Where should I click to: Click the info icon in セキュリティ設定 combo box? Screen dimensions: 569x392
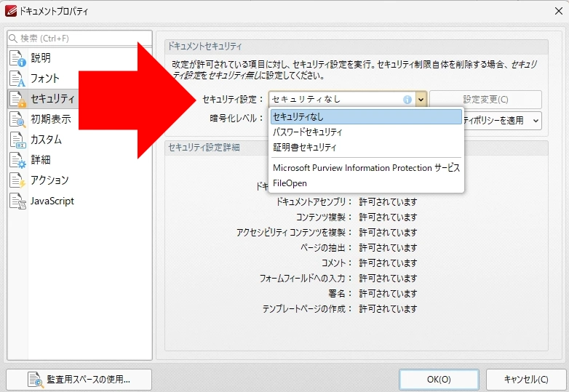click(407, 100)
